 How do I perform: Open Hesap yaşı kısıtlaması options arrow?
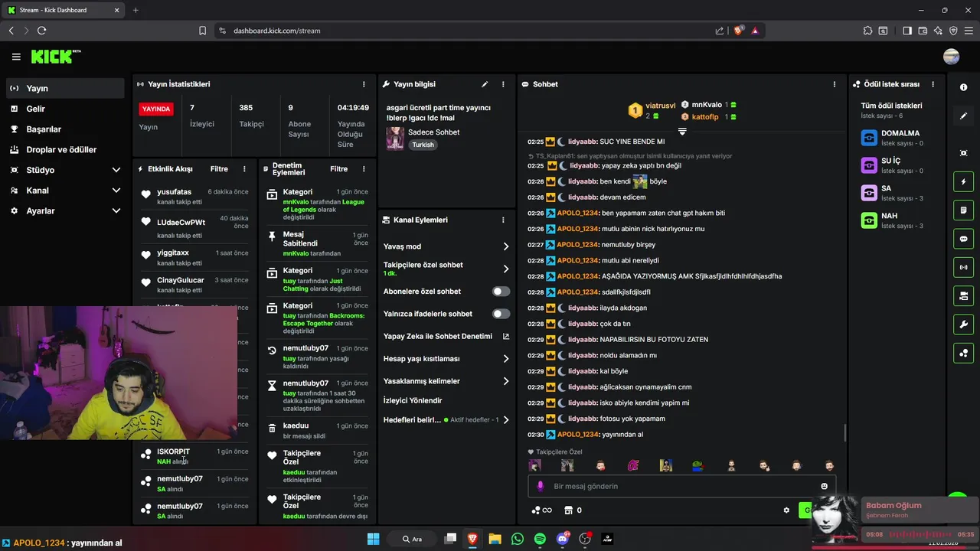point(506,358)
